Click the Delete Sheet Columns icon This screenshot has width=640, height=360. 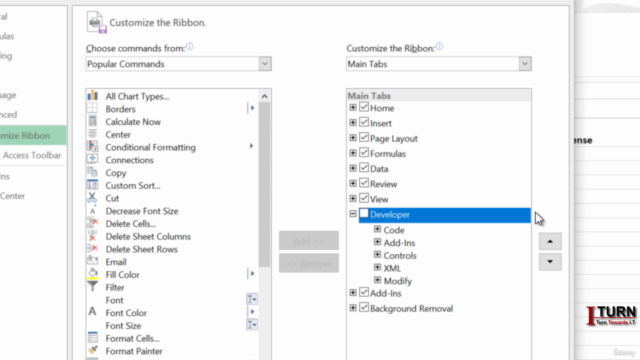coord(93,236)
